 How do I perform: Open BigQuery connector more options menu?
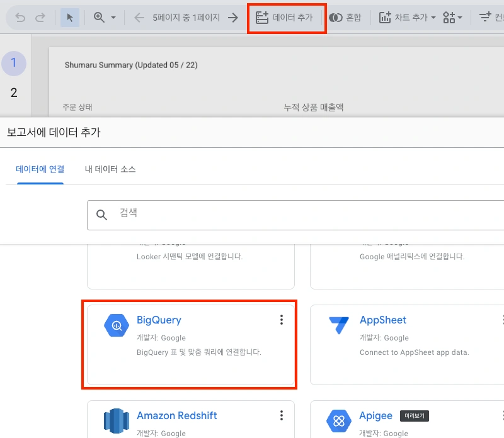tap(282, 320)
